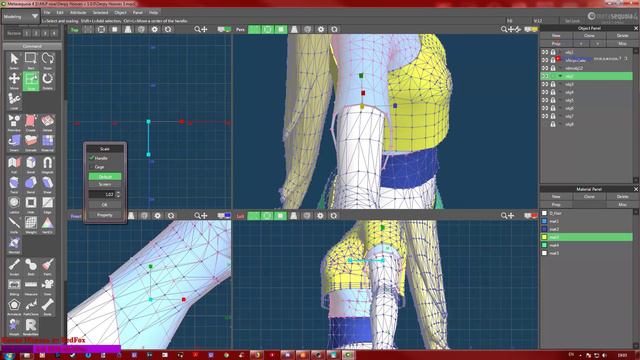
Task: Click zoom magnifier in Left viewport toolbar
Action: coord(504,216)
